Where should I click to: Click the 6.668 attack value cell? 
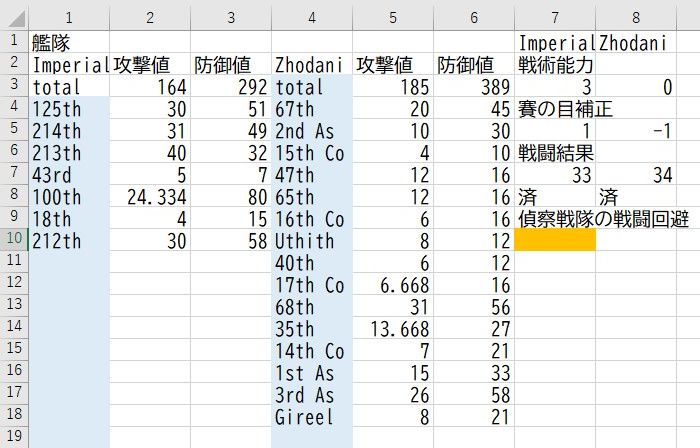(393, 284)
